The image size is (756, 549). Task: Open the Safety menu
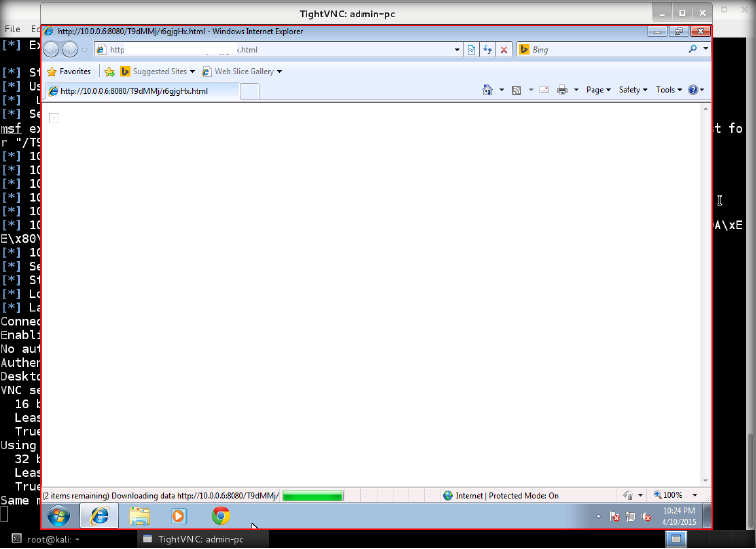(x=633, y=90)
